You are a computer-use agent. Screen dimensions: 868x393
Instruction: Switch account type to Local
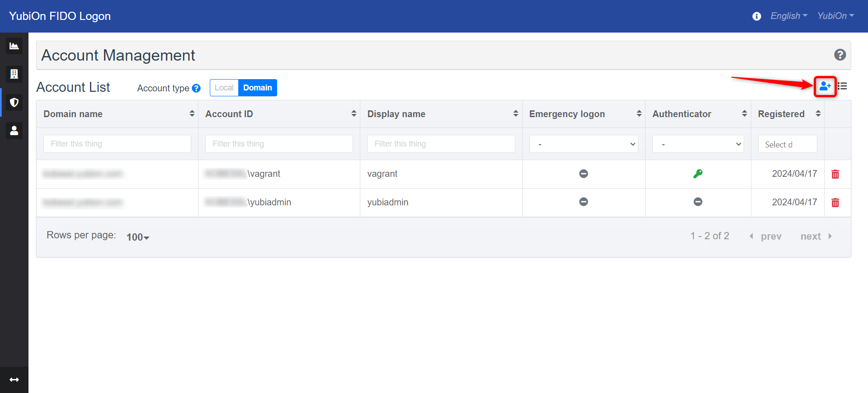click(x=224, y=88)
